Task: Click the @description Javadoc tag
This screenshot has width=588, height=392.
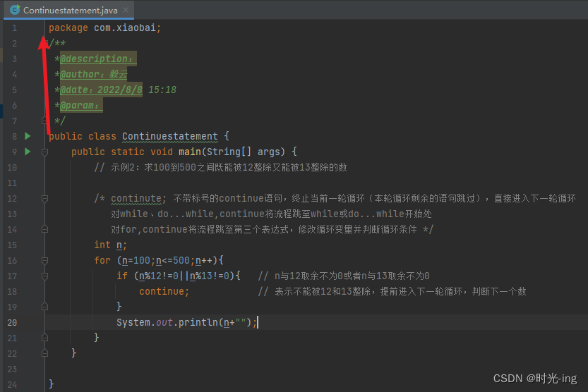Action: click(x=95, y=59)
